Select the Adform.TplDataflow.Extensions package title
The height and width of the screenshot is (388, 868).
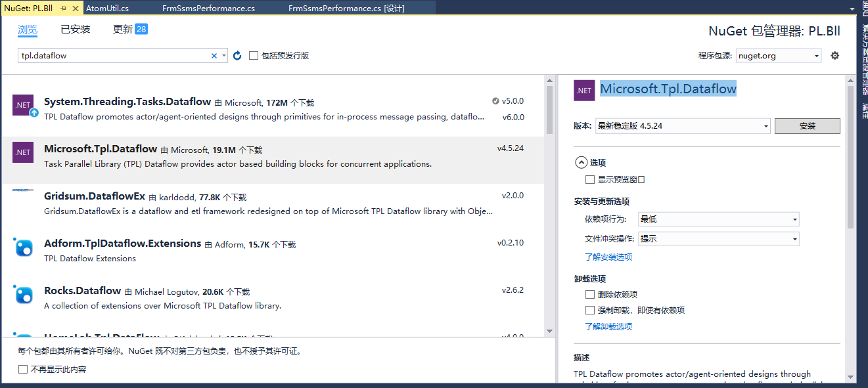122,244
